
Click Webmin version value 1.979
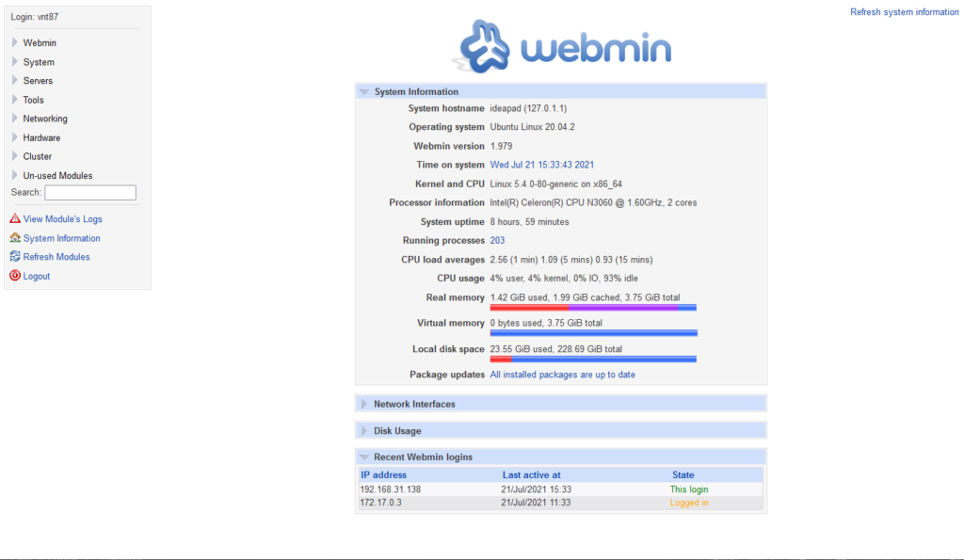pyautogui.click(x=501, y=146)
